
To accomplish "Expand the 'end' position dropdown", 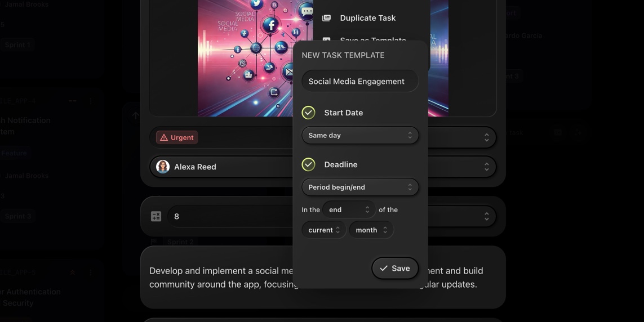I will [349, 209].
